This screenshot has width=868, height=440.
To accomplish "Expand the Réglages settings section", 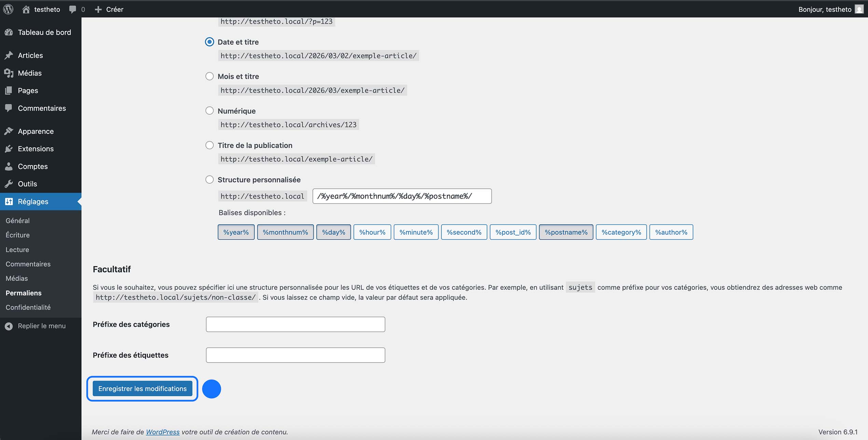I will [x=33, y=201].
